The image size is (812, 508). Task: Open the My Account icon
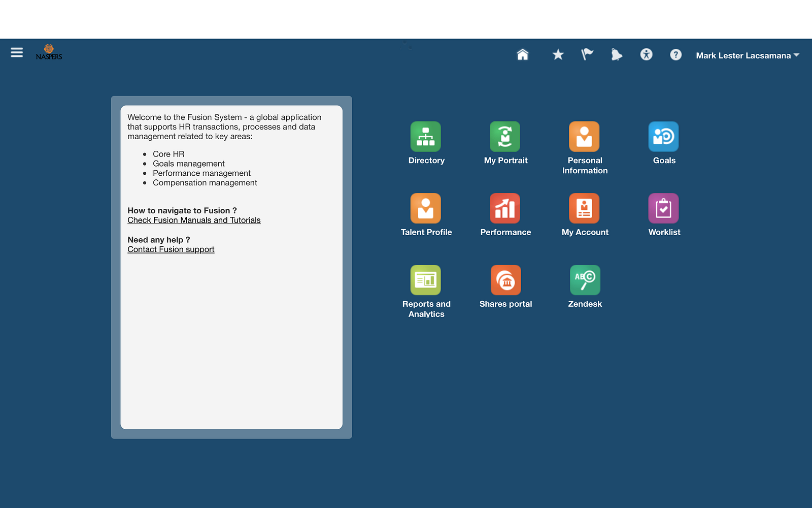click(584, 208)
